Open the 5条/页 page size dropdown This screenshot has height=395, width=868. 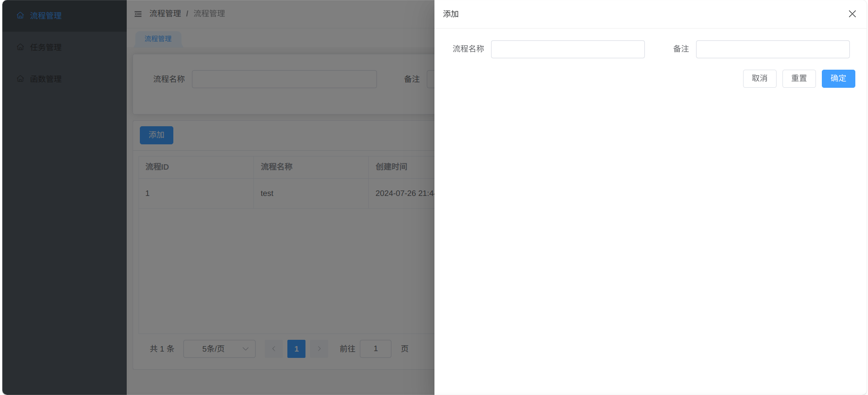[x=219, y=349]
